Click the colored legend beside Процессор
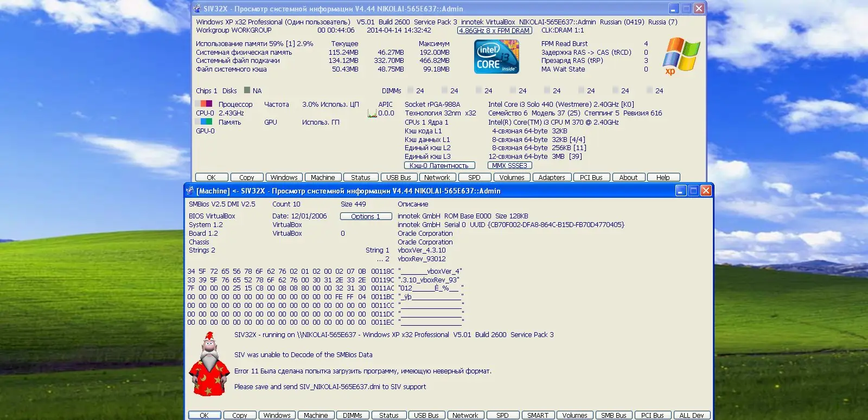This screenshot has width=868, height=420. [205, 104]
